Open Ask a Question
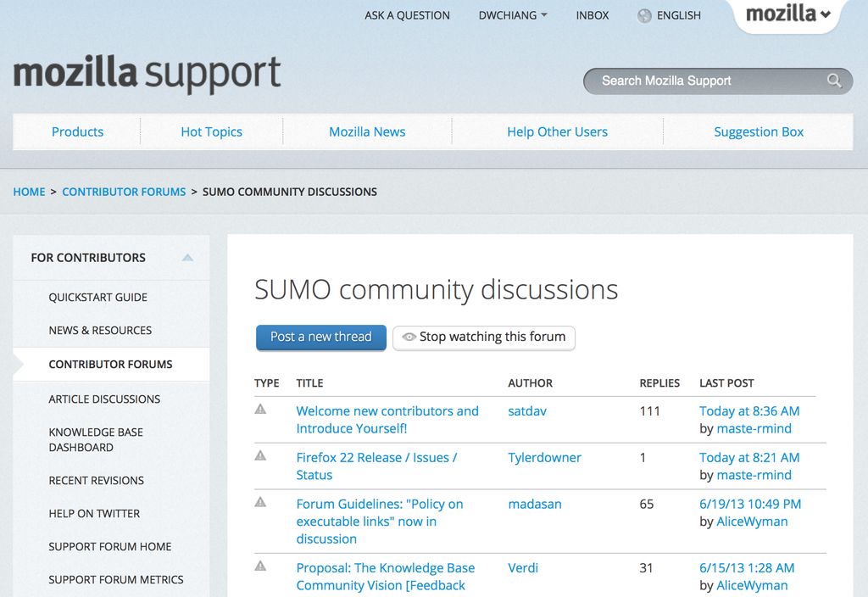The width and height of the screenshot is (868, 597). (407, 15)
